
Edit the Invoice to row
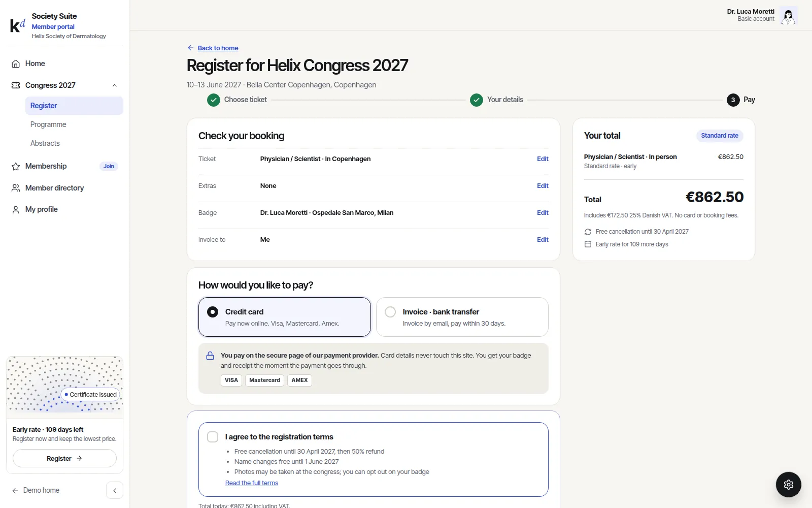coord(543,240)
